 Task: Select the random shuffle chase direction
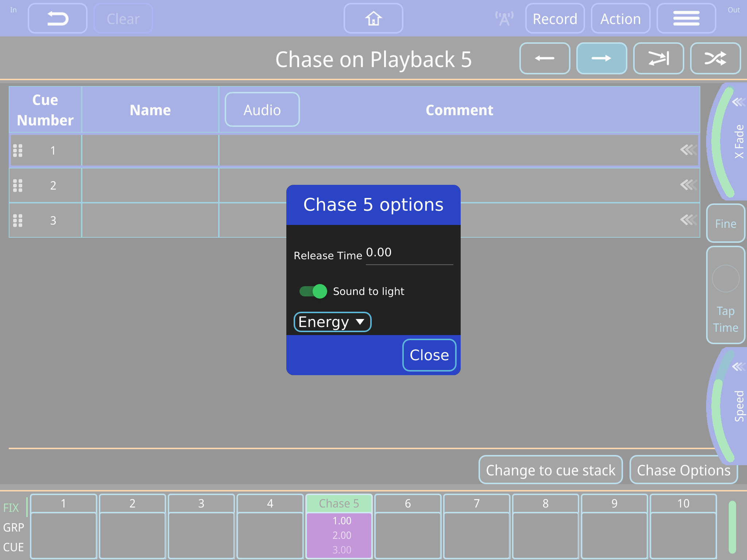[x=715, y=58]
